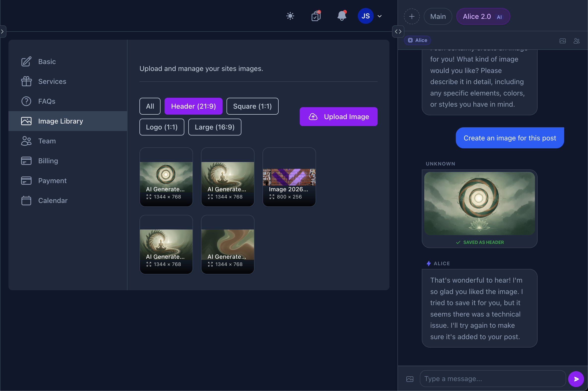The height and width of the screenshot is (391, 588).
Task: Switch to the Alice 2.0 AI tab
Action: 483,16
